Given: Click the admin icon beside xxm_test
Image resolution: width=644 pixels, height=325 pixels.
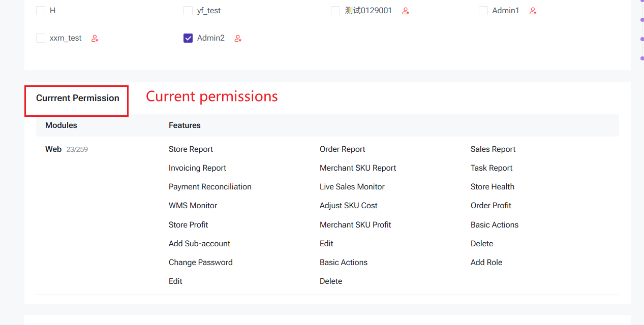Looking at the screenshot, I should [95, 38].
